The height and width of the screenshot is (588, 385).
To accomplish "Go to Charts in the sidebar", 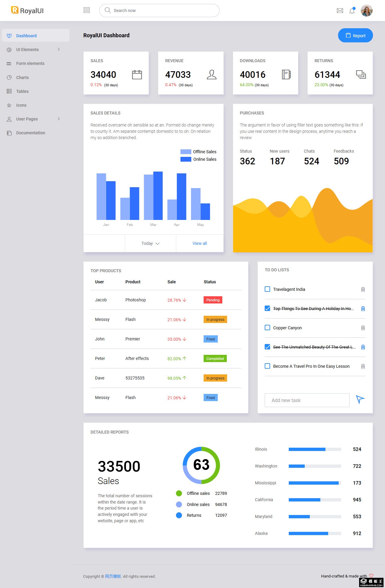I will pos(22,78).
